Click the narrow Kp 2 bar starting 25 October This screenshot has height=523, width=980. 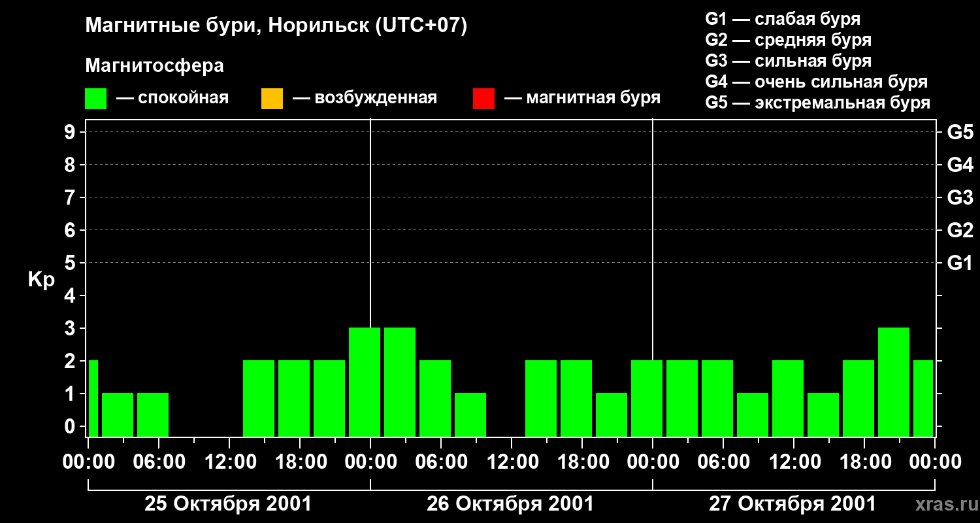click(x=93, y=398)
